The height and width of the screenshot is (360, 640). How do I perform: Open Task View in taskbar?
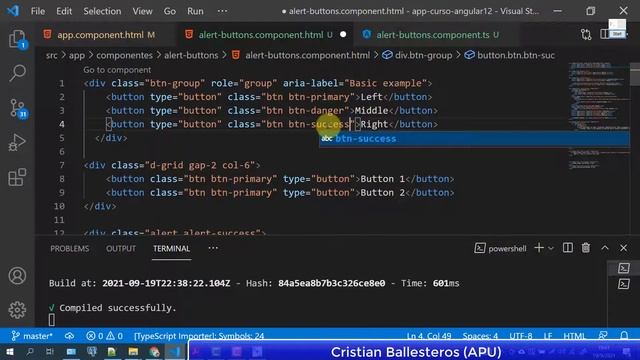50,352
